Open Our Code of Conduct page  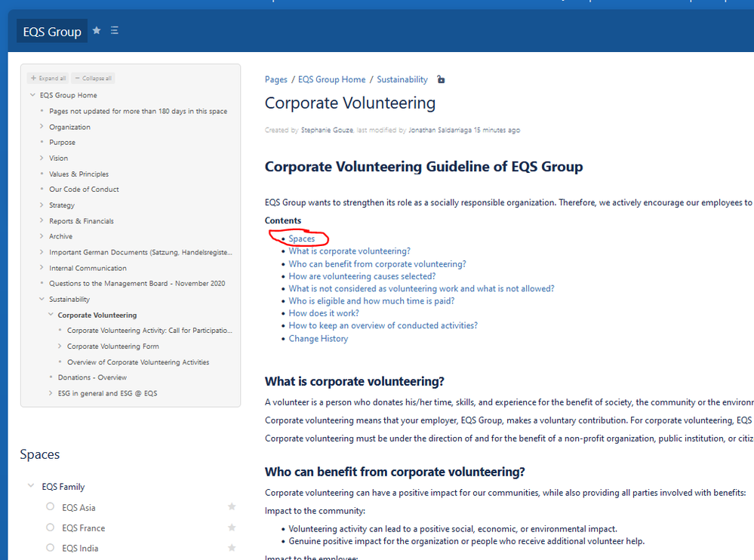coord(84,189)
